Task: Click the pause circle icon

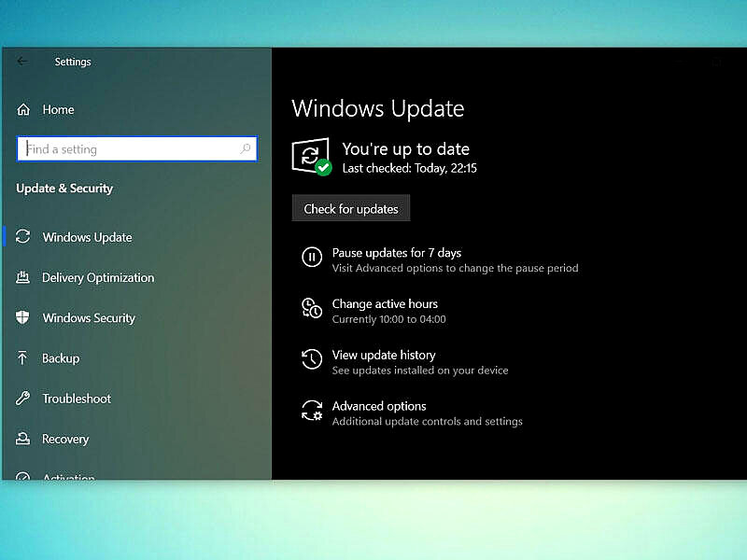Action: pyautogui.click(x=311, y=258)
